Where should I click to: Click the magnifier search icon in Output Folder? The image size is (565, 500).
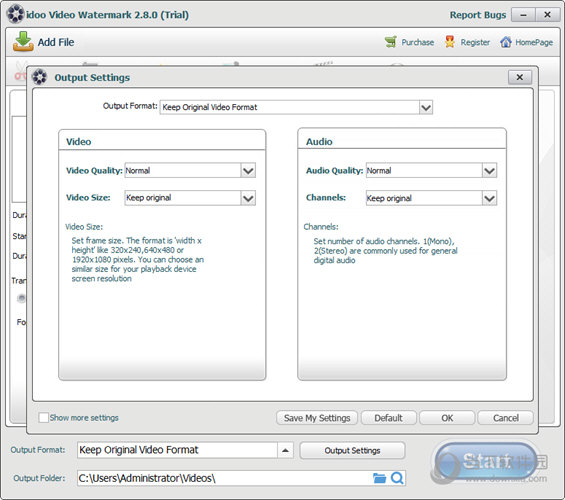[x=397, y=478]
